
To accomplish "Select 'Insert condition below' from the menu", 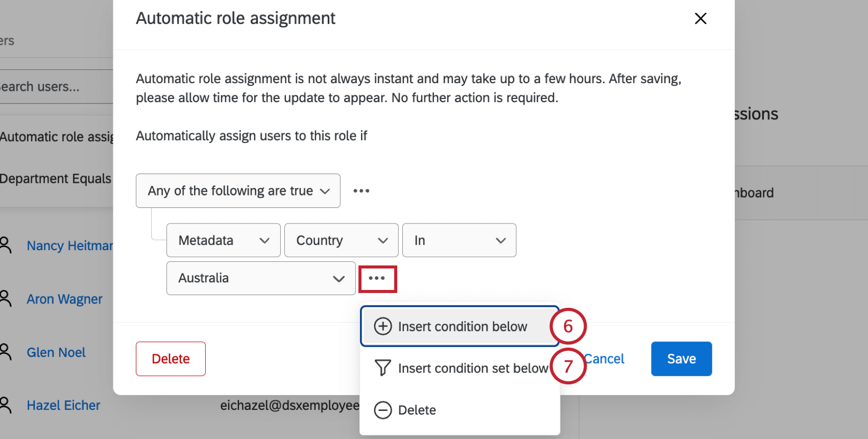I will [462, 326].
